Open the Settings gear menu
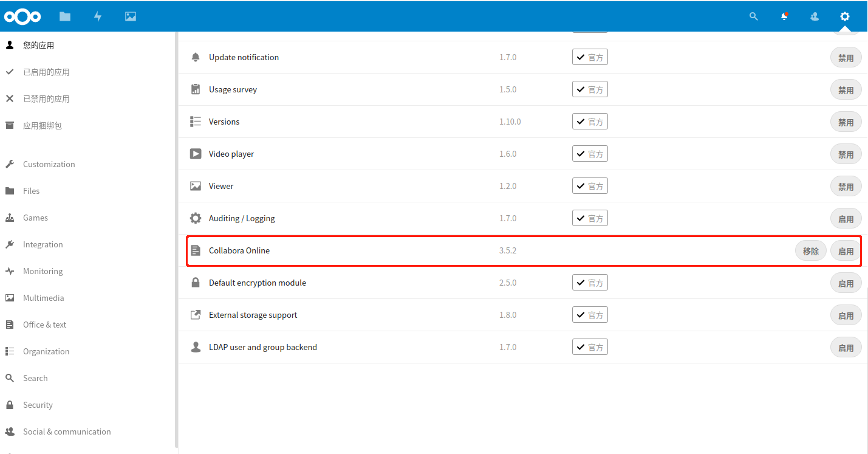The image size is (868, 454). point(845,16)
